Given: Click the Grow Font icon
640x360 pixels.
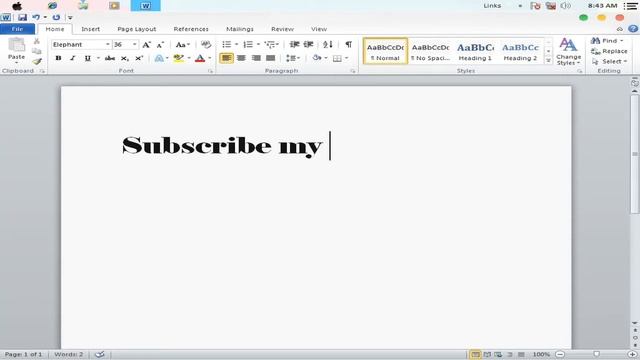Looking at the screenshot, I should click(x=146, y=44).
